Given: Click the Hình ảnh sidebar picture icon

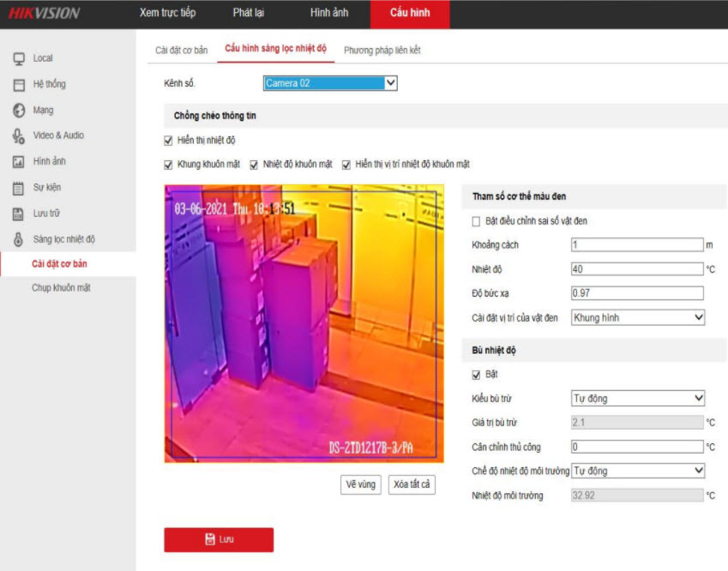Looking at the screenshot, I should 18,161.
